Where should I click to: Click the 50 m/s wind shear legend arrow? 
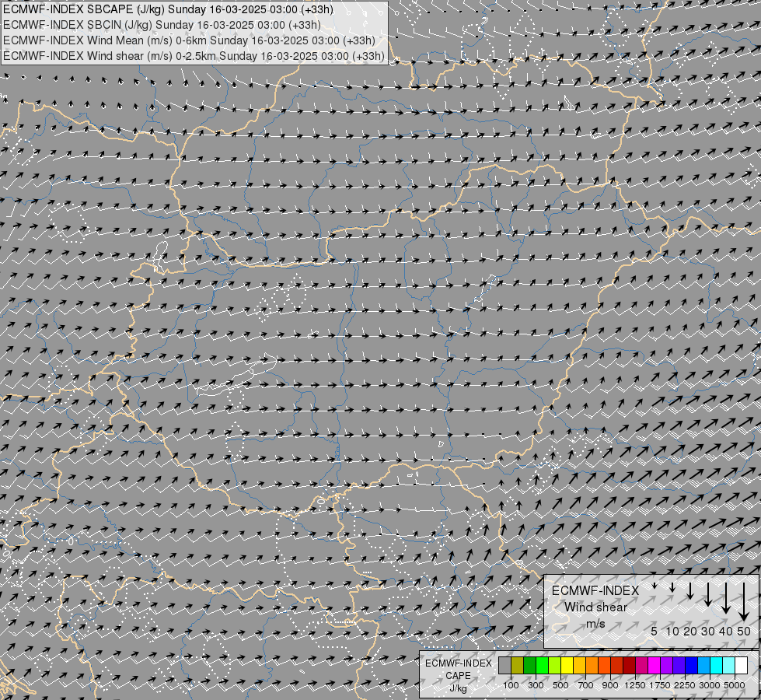tap(744, 602)
